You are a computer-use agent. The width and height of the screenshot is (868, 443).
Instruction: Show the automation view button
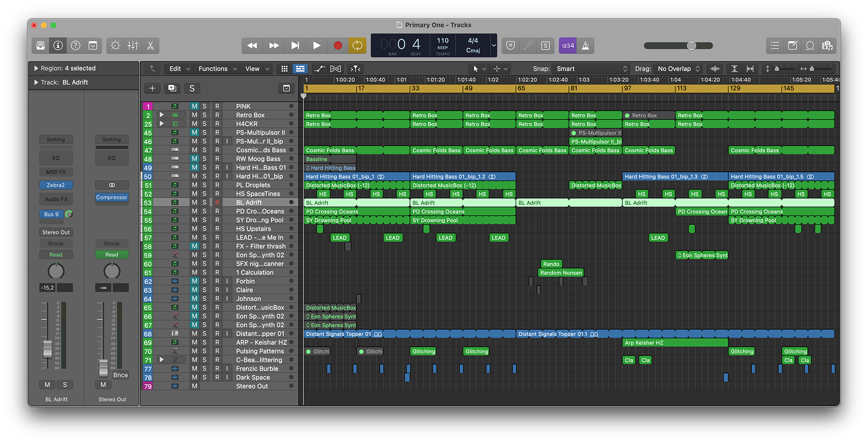319,69
